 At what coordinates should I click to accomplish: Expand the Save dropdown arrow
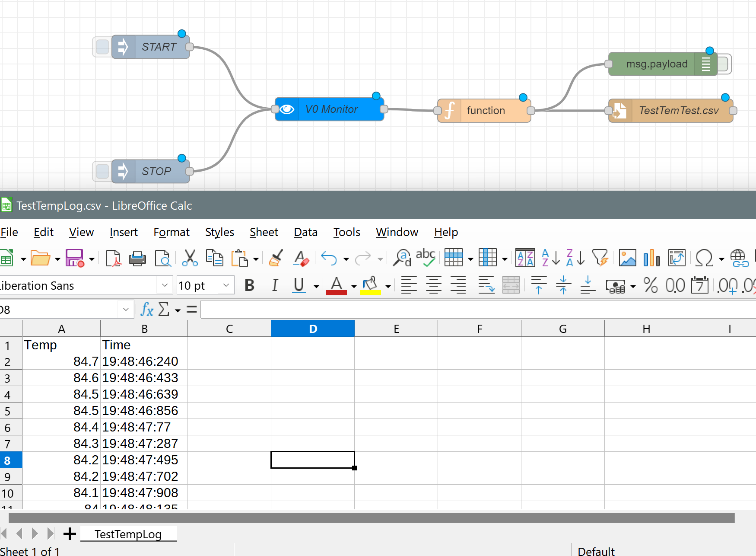(92, 259)
